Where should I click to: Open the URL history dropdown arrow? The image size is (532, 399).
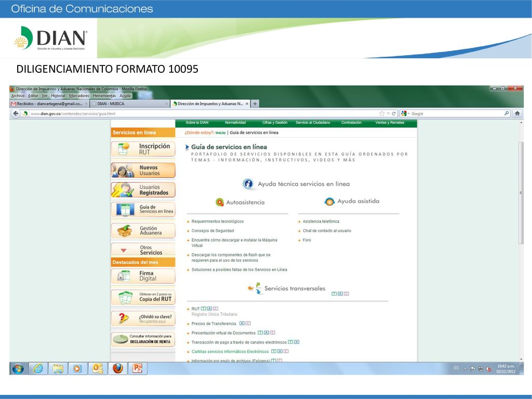388,114
